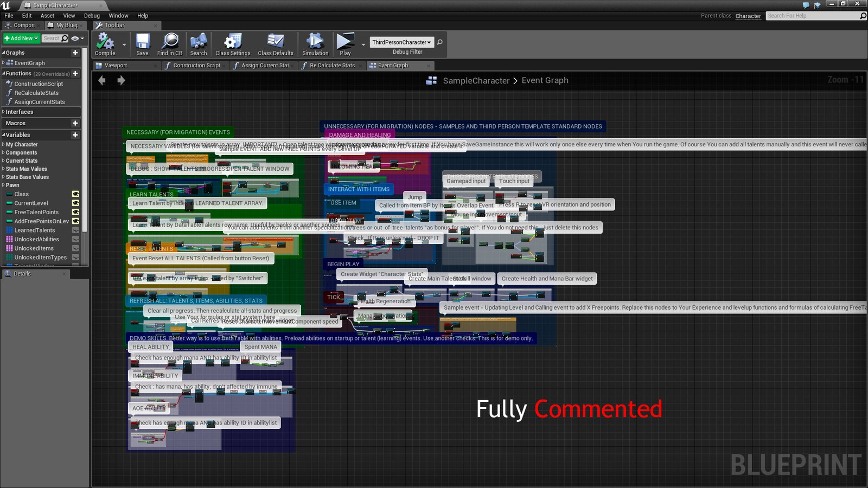Toggle editable eye icon for CurrentLevel variable

(75, 203)
